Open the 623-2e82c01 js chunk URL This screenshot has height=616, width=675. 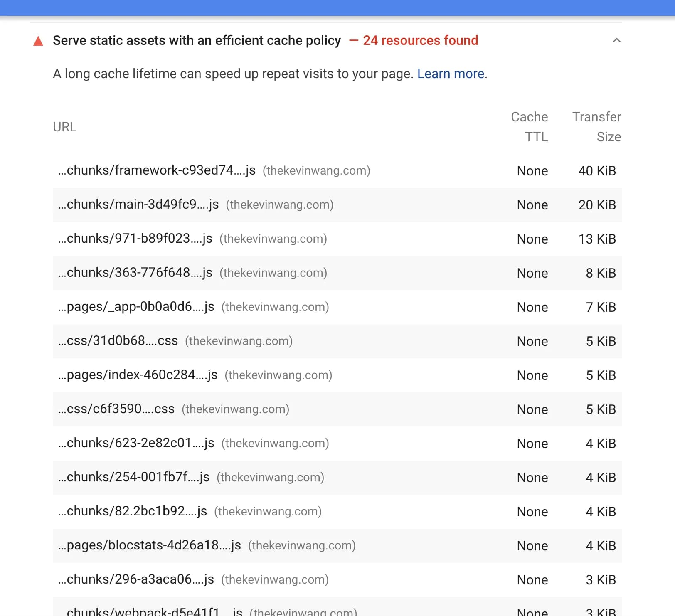tap(136, 443)
